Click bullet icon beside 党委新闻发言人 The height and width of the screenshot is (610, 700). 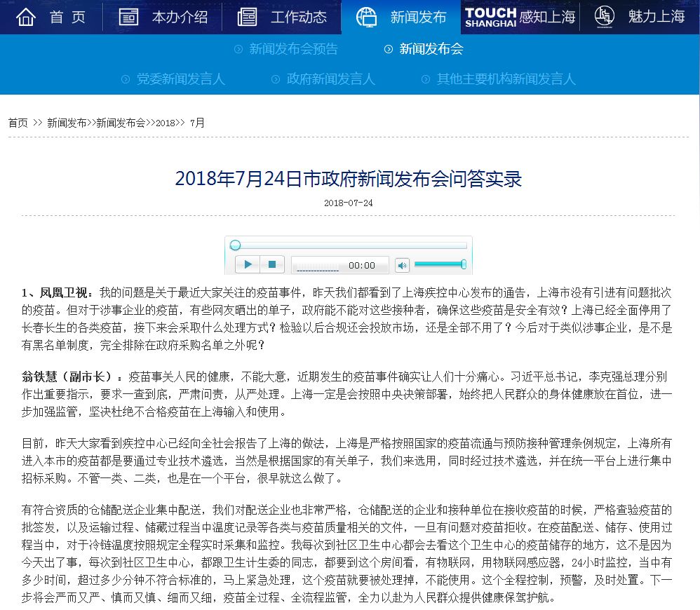click(126, 79)
